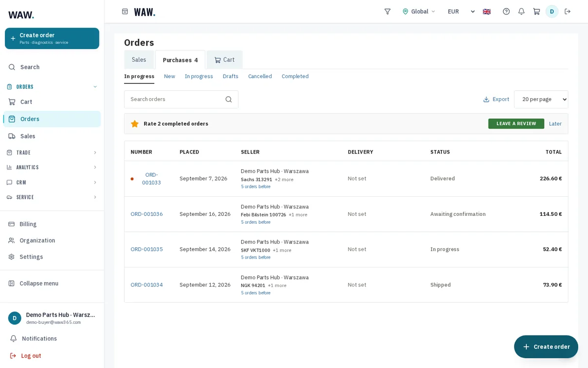The image size is (588, 368).
Task: Click the user avatar D in header
Action: 552,11
